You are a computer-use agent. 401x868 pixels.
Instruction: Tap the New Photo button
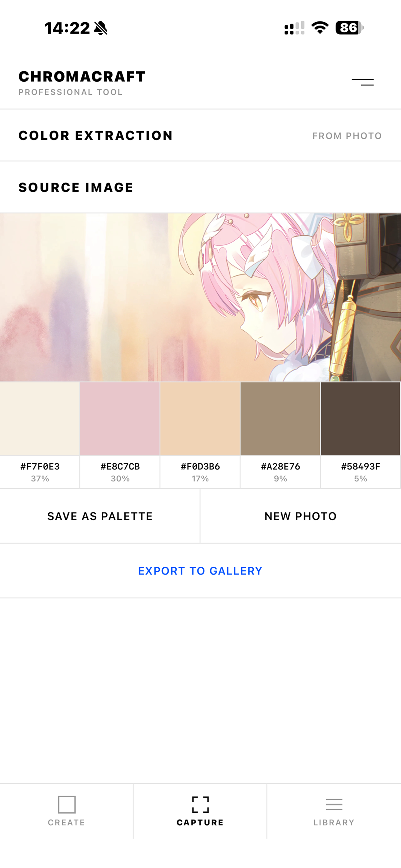point(301,516)
